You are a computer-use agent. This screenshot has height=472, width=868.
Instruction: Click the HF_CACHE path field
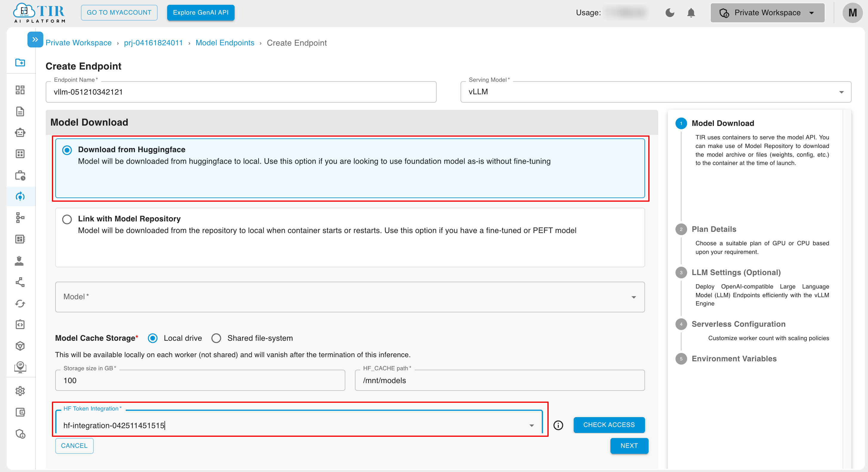point(500,380)
